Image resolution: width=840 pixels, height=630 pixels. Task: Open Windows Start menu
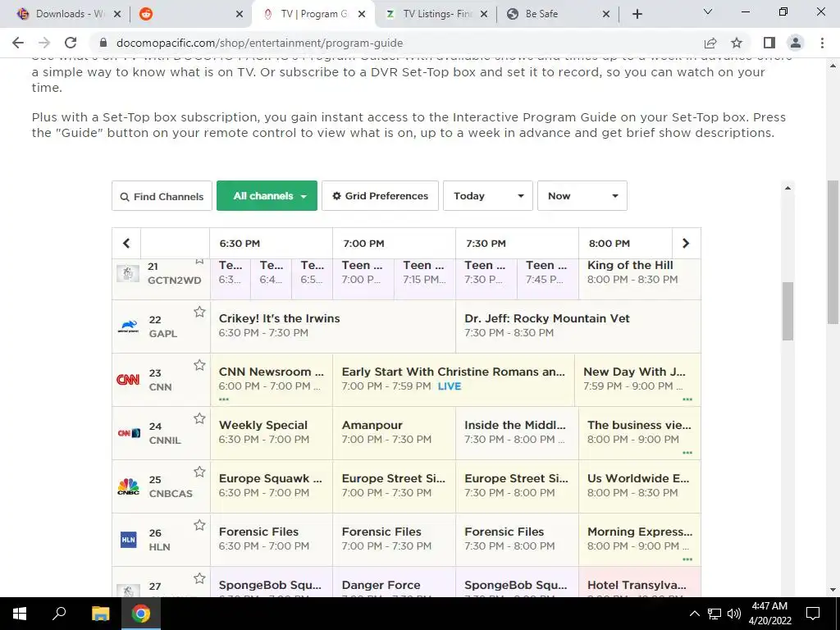point(20,614)
